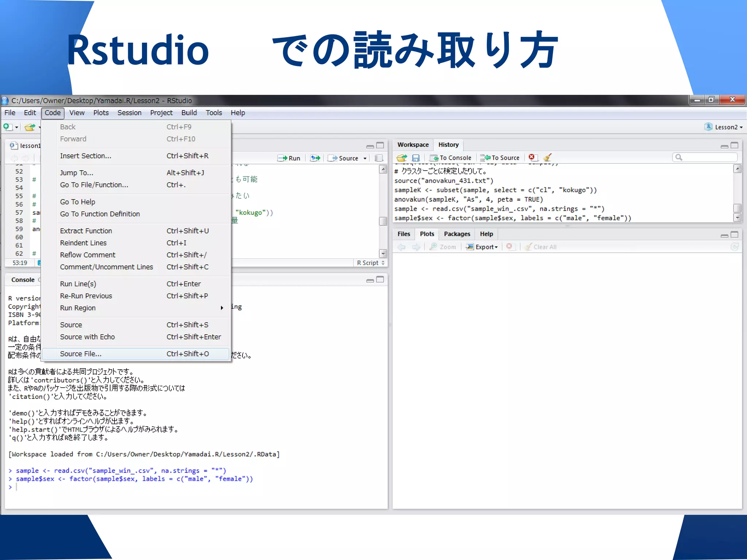Maximize the Console pane

(x=380, y=279)
